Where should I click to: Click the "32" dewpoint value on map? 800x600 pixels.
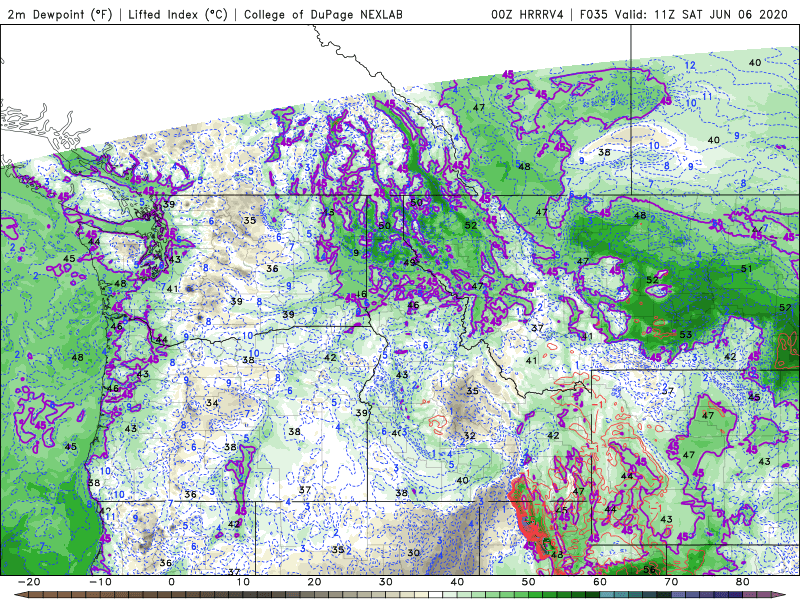point(469,436)
